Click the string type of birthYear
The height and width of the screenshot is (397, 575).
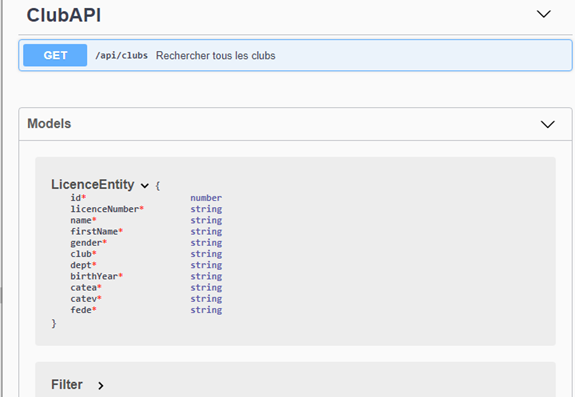(206, 277)
